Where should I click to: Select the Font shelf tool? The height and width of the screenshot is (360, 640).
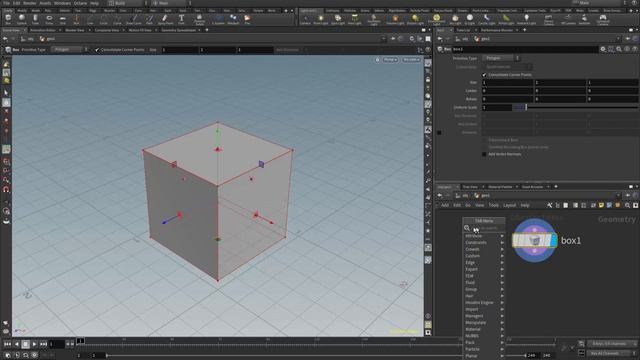point(181,19)
